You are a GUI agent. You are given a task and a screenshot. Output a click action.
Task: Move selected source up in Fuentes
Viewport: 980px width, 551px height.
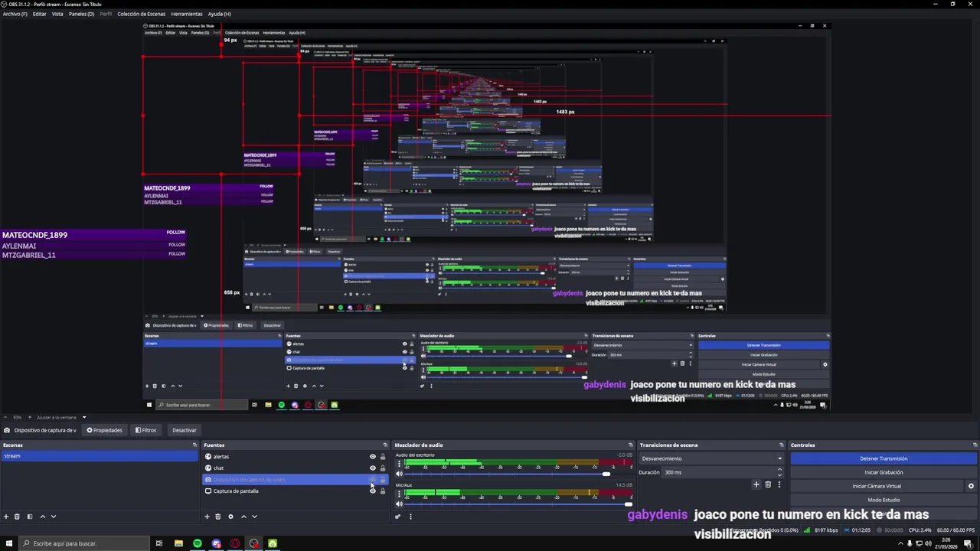click(243, 517)
